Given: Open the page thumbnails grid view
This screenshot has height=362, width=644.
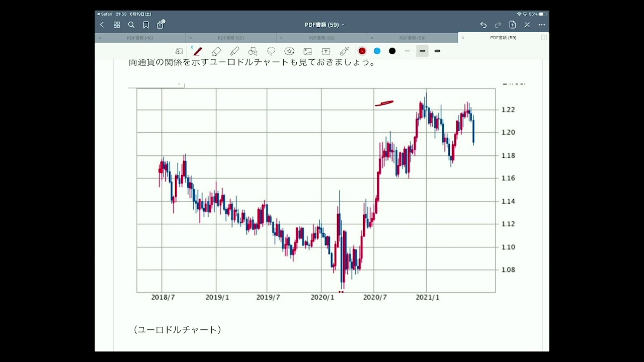Looking at the screenshot, I should coord(117,25).
